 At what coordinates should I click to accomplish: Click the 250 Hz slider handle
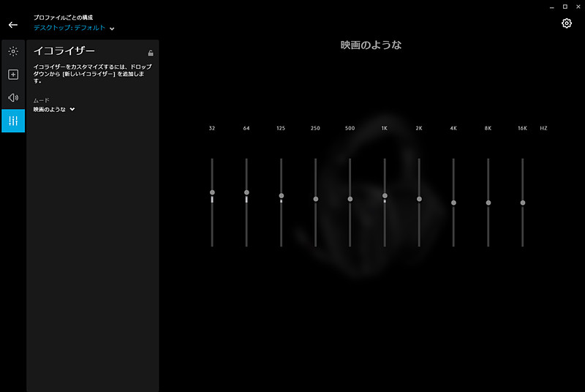(x=316, y=199)
